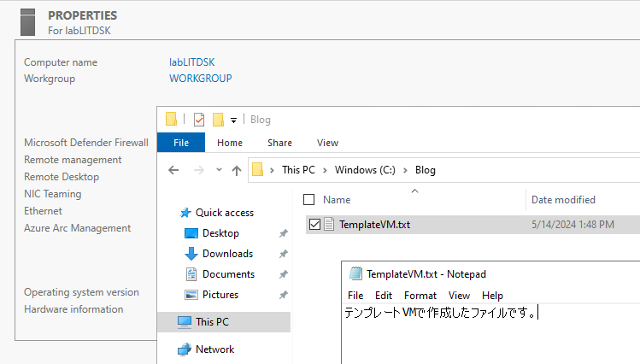The height and width of the screenshot is (364, 640).
Task: Open the Notepad Format menu
Action: 420,295
